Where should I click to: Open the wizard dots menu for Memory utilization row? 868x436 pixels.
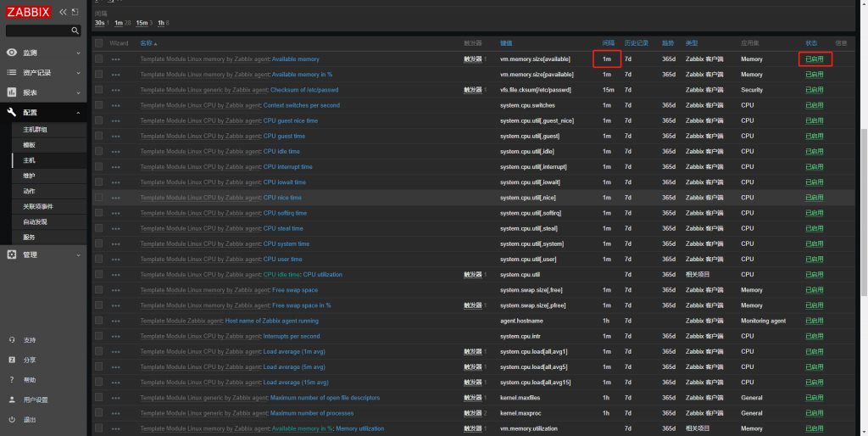[x=115, y=429]
